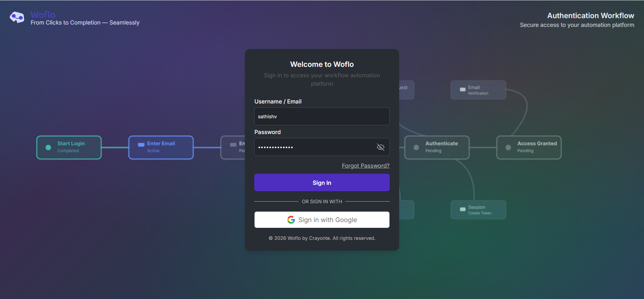The image size is (644, 299).
Task: Click 'Secure access to your automation platform' text
Action: [x=577, y=25]
